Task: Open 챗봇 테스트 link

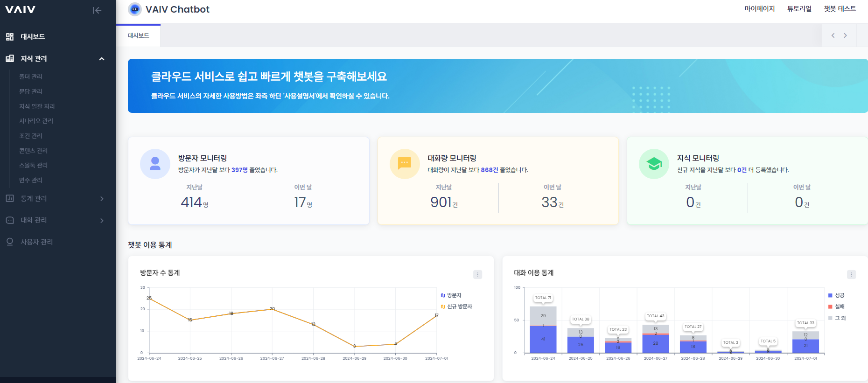Action: click(x=840, y=9)
